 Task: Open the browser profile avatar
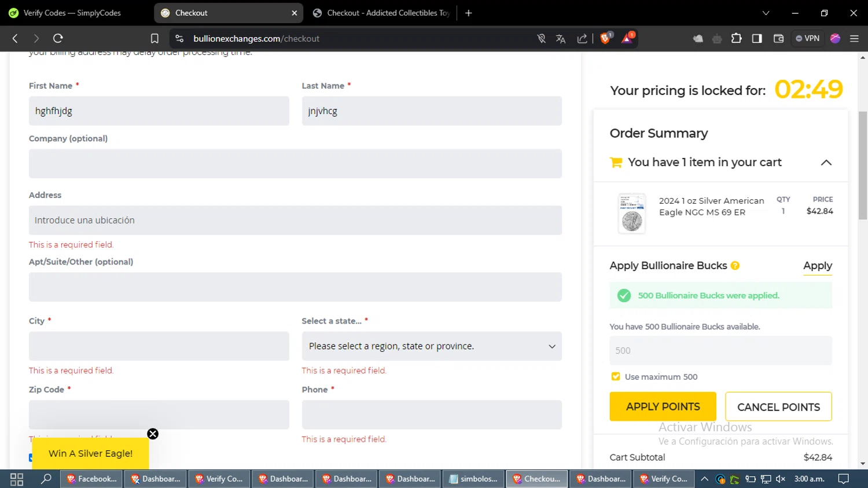[x=835, y=38]
